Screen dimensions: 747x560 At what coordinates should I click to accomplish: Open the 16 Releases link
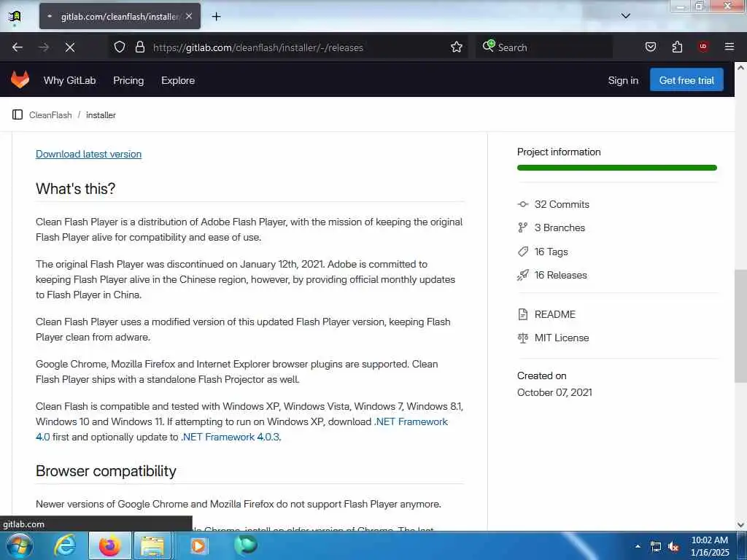(x=561, y=275)
